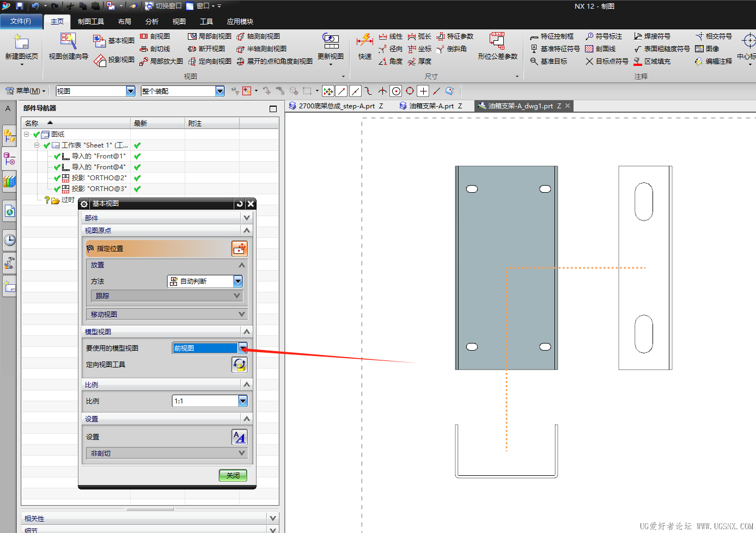Screen dimensions: 756x533
Task: Toggle snap midpoint option in selection bar
Action: point(355,91)
